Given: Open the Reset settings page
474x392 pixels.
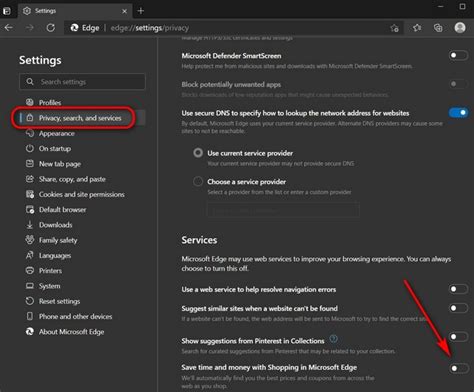Looking at the screenshot, I should pos(60,301).
